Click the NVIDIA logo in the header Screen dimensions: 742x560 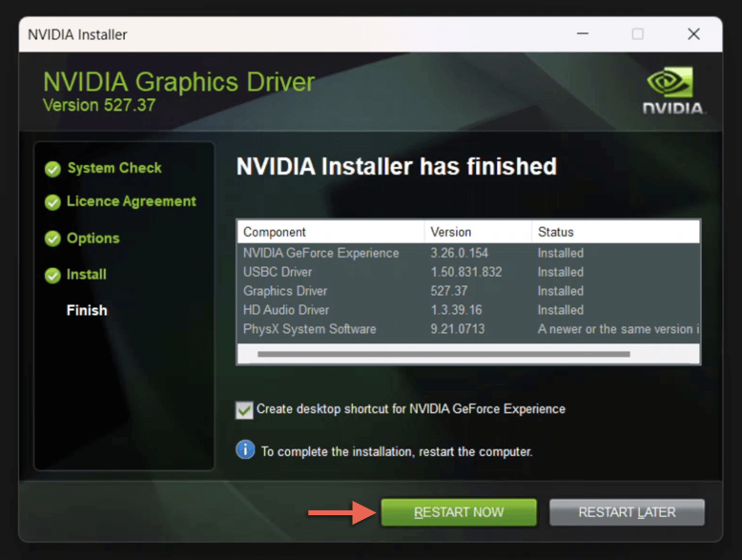[x=673, y=90]
